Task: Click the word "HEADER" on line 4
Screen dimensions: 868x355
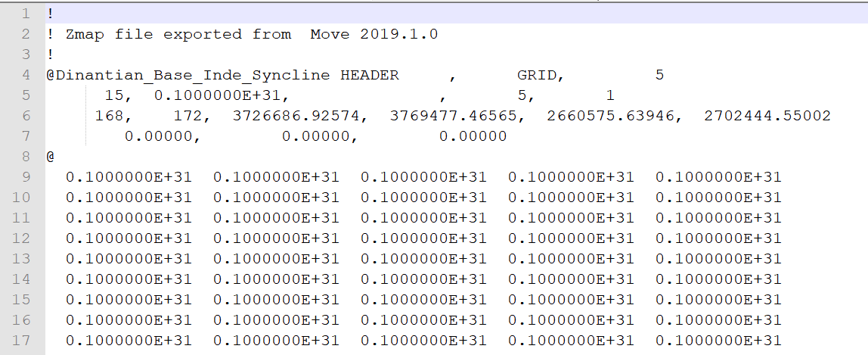Action: pos(370,76)
